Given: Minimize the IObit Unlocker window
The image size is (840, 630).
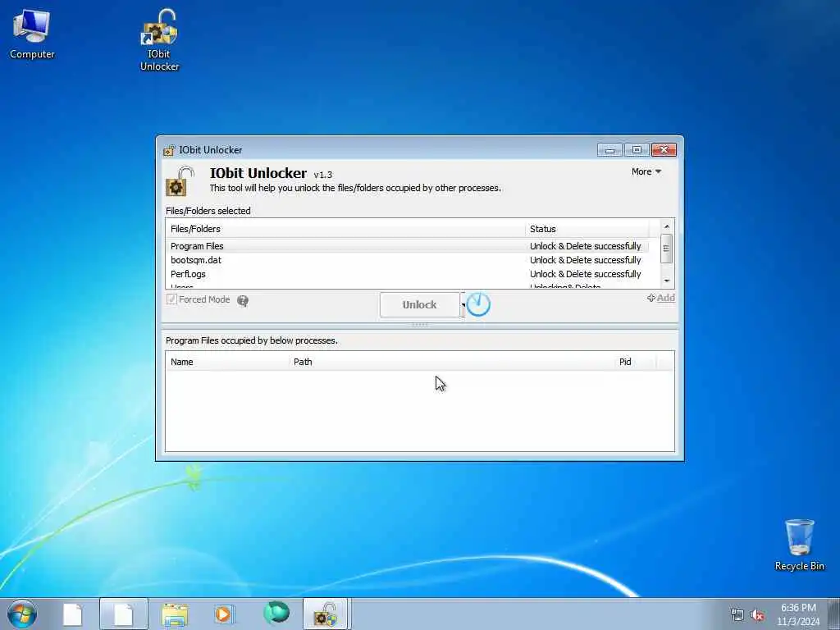Looking at the screenshot, I should [x=609, y=150].
